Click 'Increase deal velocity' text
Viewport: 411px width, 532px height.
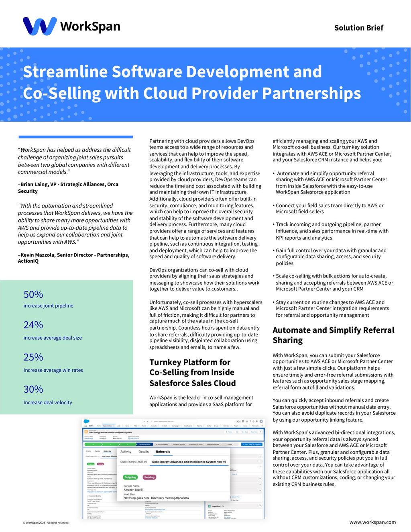[x=48, y=402]
